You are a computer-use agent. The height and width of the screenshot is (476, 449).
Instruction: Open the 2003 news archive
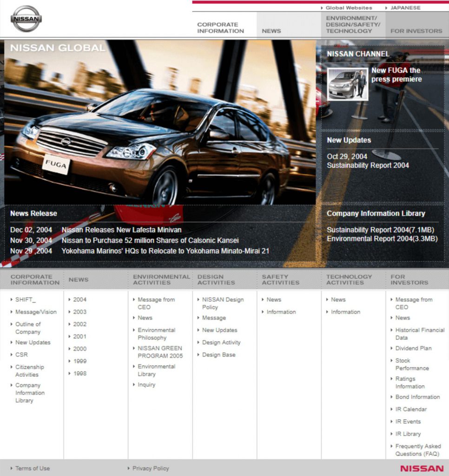click(79, 312)
